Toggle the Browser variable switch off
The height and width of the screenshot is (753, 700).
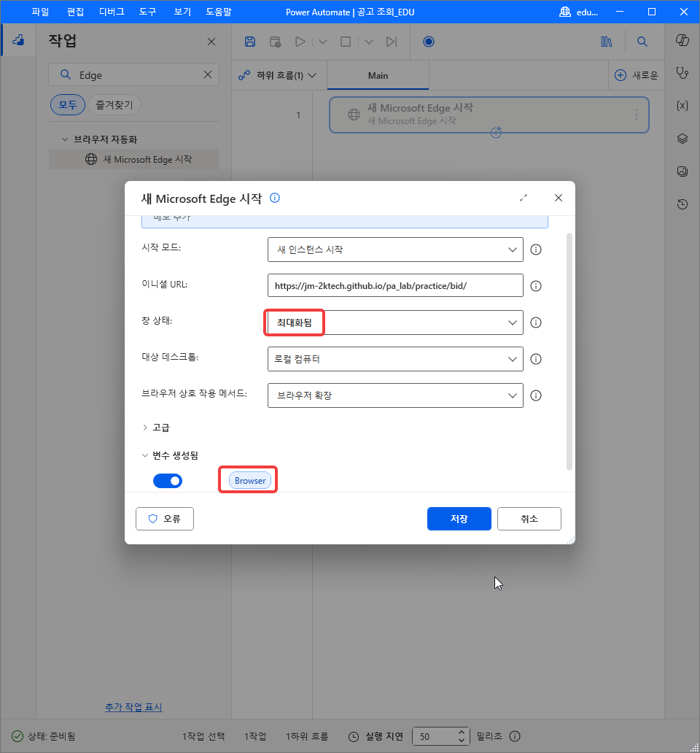(x=168, y=481)
